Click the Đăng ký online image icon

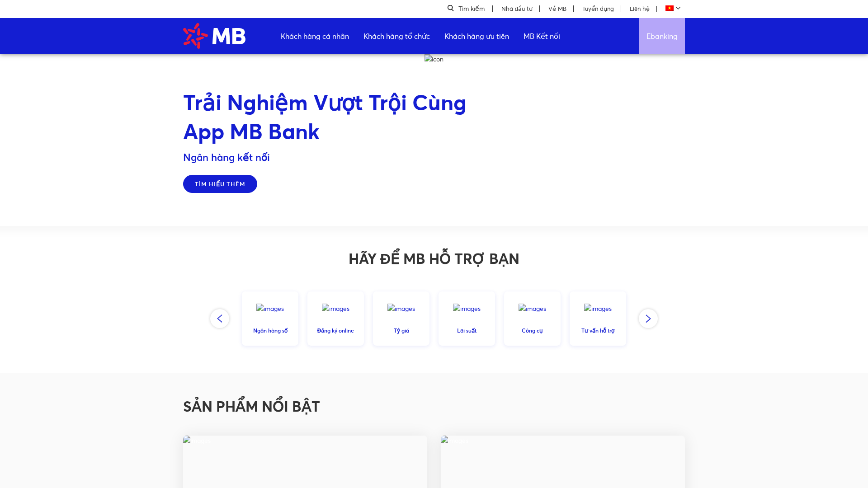pyautogui.click(x=335, y=309)
